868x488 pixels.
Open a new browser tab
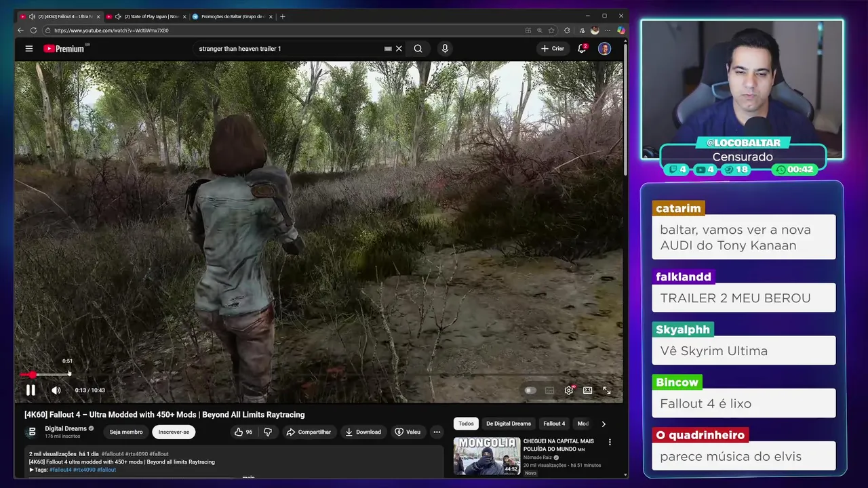click(283, 16)
